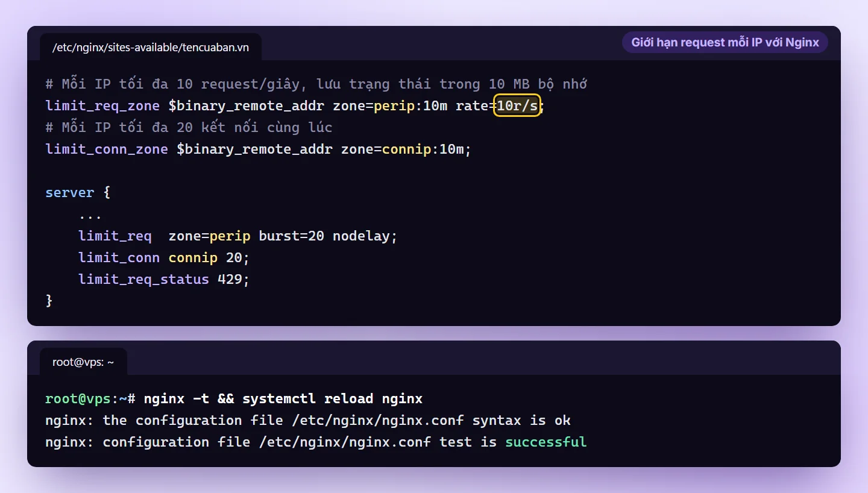868x493 pixels.
Task: Click "connip" on the limit_conn 20 line
Action: (x=193, y=258)
